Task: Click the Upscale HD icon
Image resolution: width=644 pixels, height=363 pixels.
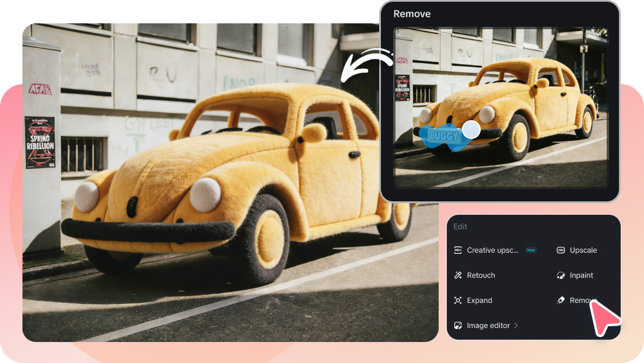Action: click(x=561, y=250)
